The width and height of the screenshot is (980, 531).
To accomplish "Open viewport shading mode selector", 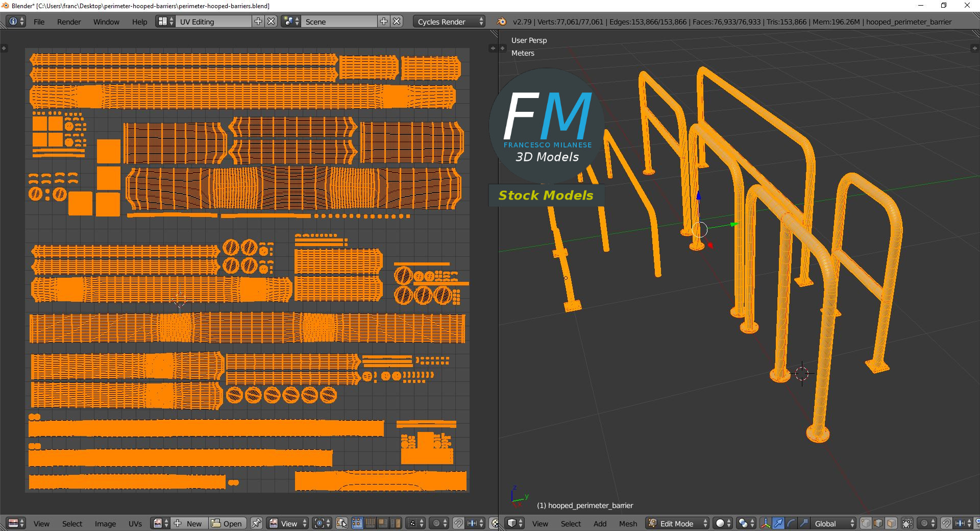I will pos(723,523).
